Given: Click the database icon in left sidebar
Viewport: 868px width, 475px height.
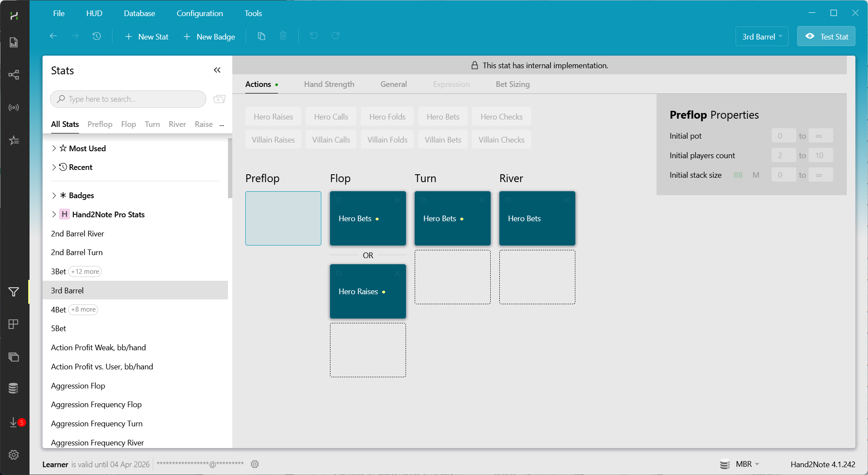Looking at the screenshot, I should (13, 388).
